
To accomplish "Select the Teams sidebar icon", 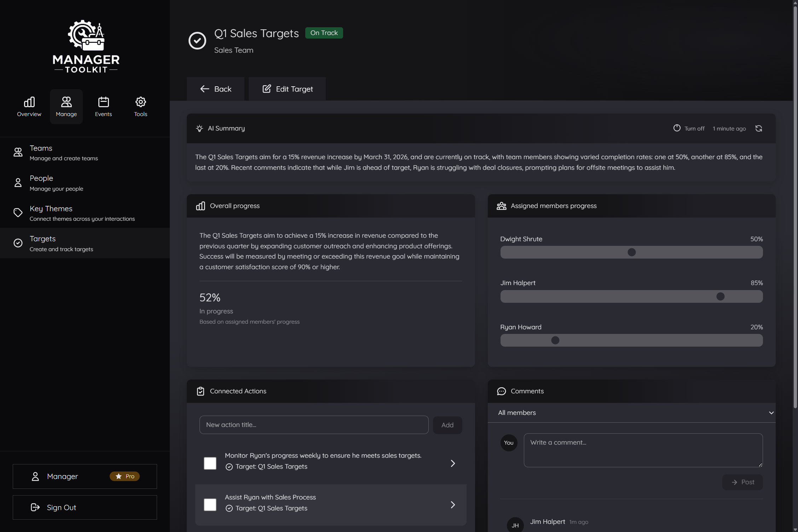I will pos(18,152).
